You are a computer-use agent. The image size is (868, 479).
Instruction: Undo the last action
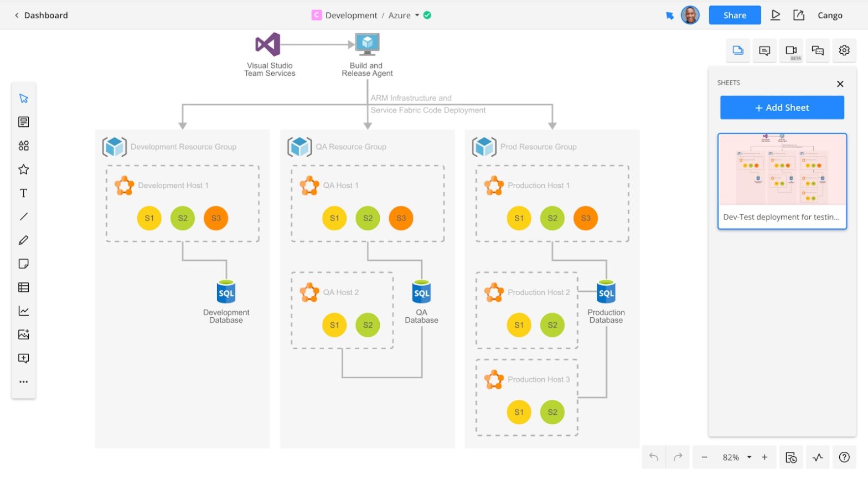(654, 457)
